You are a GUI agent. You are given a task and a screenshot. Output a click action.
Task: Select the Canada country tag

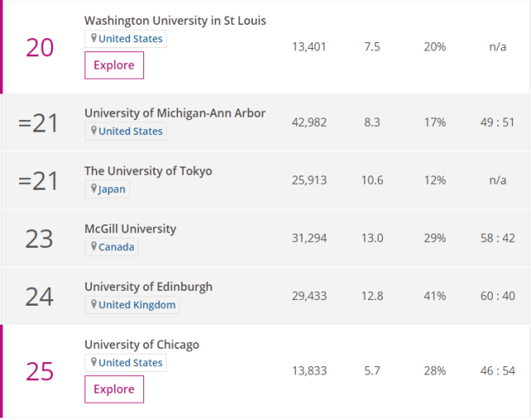pyautogui.click(x=117, y=247)
